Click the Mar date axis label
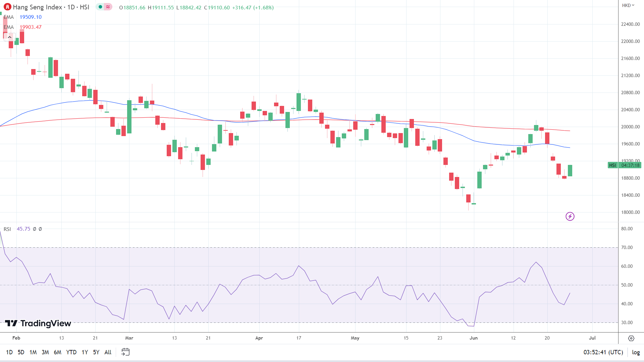Viewport: 644px width, 362px height. (x=129, y=338)
